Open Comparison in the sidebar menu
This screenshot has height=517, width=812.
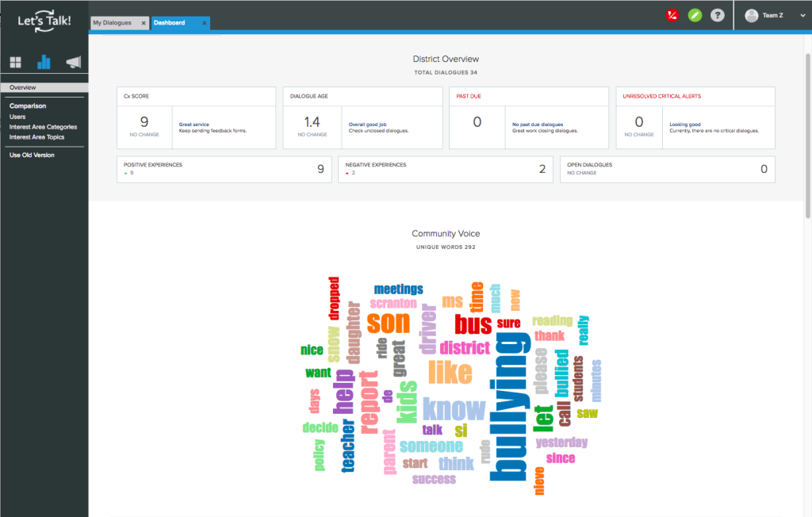(x=28, y=105)
